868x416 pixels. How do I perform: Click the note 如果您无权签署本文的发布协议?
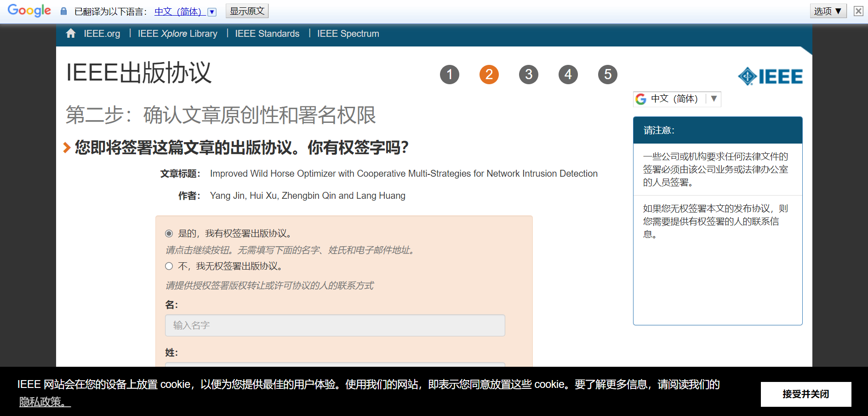coord(715,221)
